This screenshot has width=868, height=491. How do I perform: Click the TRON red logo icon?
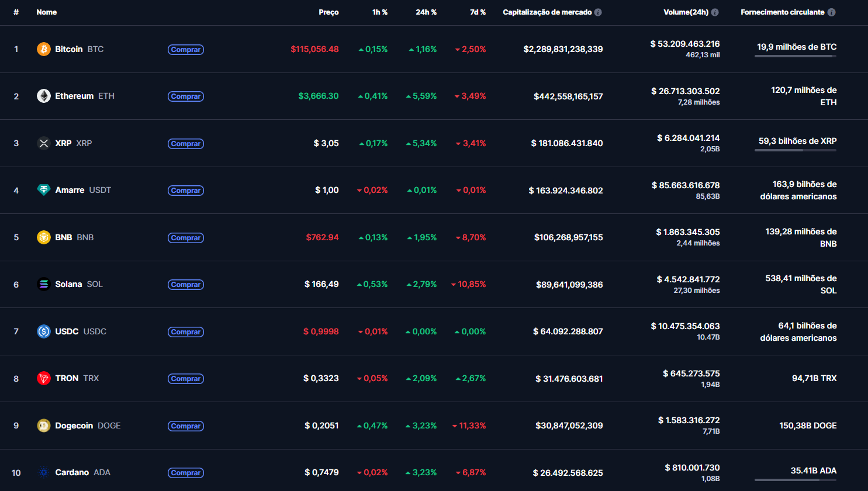coord(44,378)
